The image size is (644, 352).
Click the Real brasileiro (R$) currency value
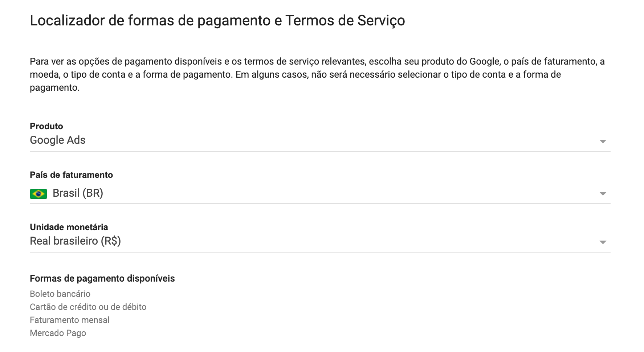[x=75, y=241]
